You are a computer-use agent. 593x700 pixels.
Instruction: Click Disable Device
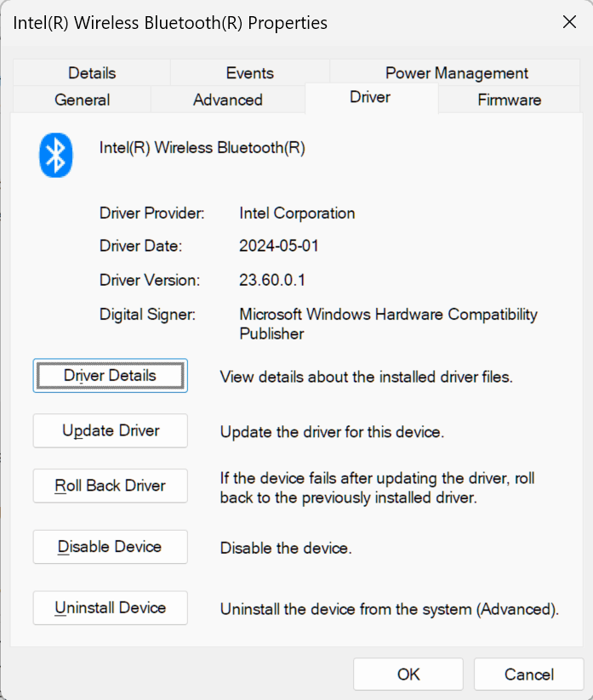pos(111,547)
